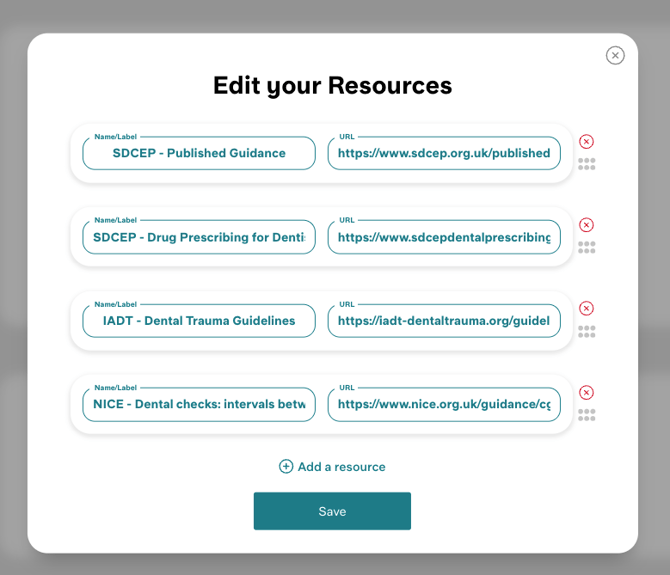Edit the sdcepdentalprescribing URL field

(444, 237)
